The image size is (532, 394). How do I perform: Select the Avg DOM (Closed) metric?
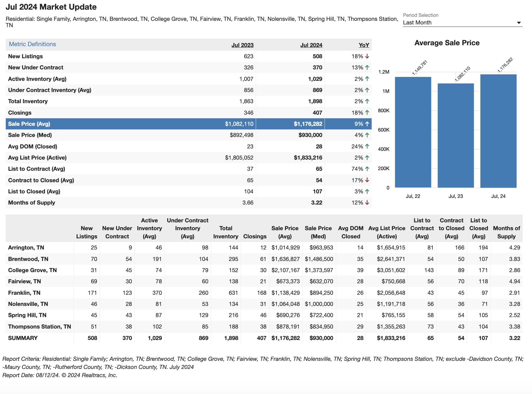coord(189,146)
